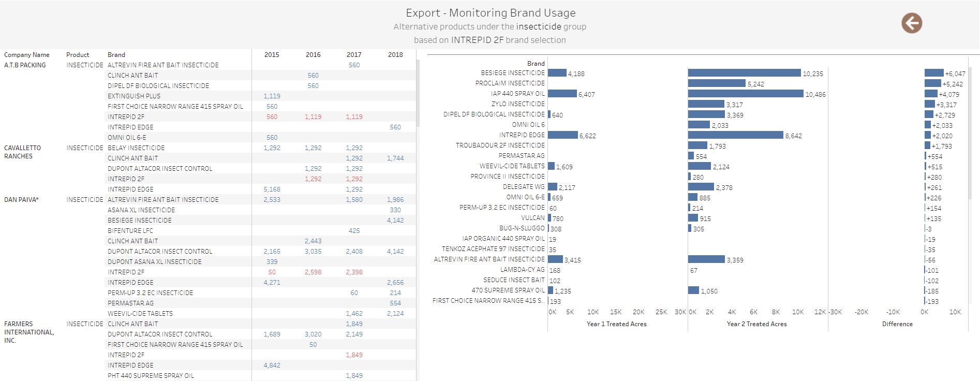Click EXTINGUISH PLUS brand row
980x381 pixels.
click(x=134, y=96)
